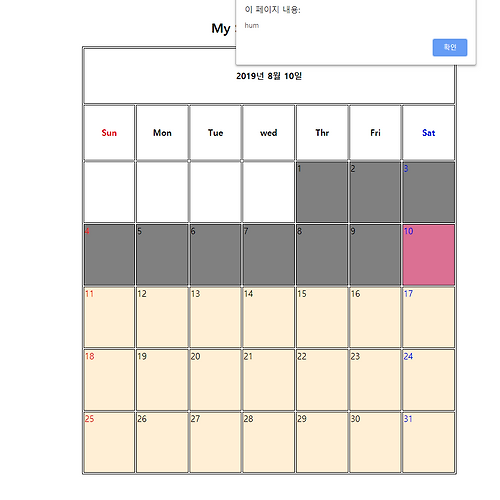The width and height of the screenshot is (500, 500).
Task: Select Saturday the 24th cell
Action: point(428,380)
